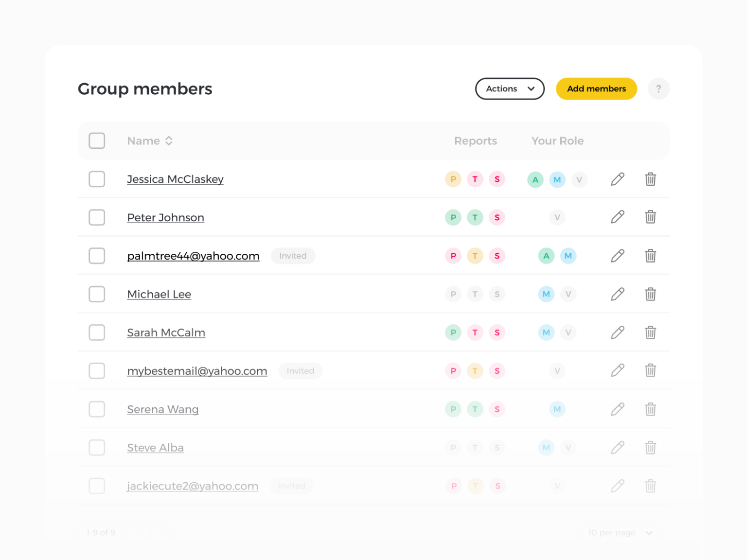Edit Jessica McClaskey using the pencil icon

(x=617, y=179)
